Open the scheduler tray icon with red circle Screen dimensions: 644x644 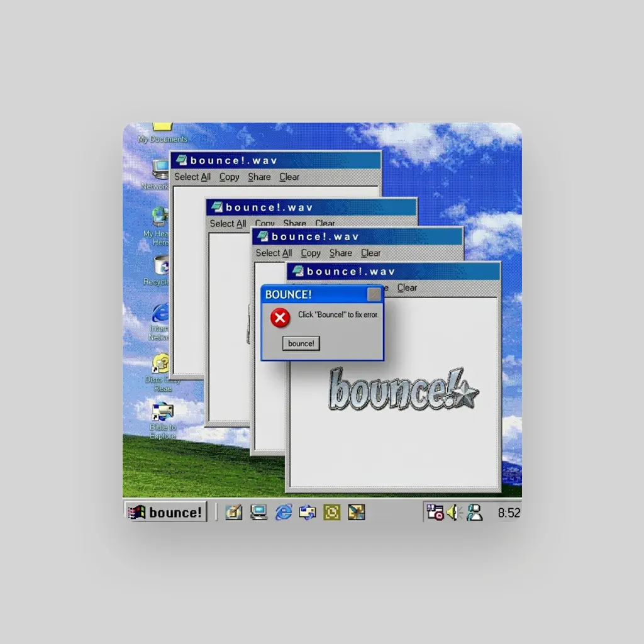click(435, 512)
